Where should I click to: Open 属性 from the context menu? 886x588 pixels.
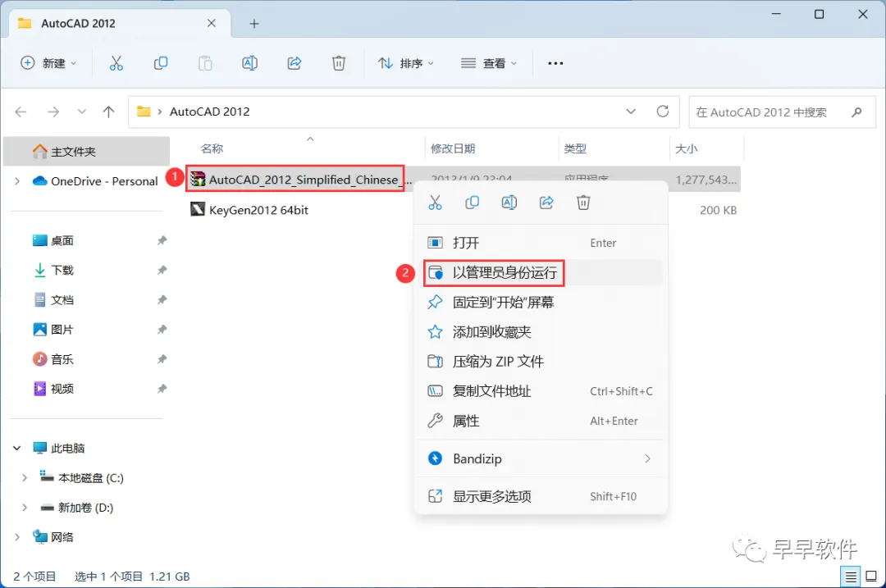pyautogui.click(x=541, y=421)
